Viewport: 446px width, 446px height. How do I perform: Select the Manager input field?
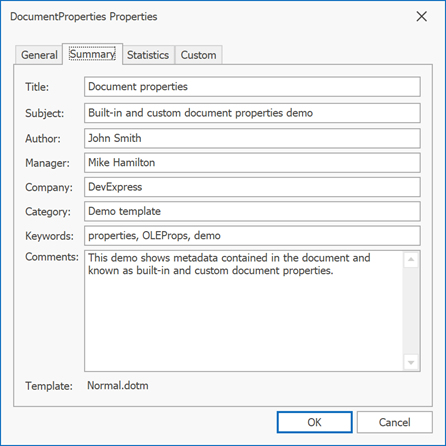click(x=252, y=163)
